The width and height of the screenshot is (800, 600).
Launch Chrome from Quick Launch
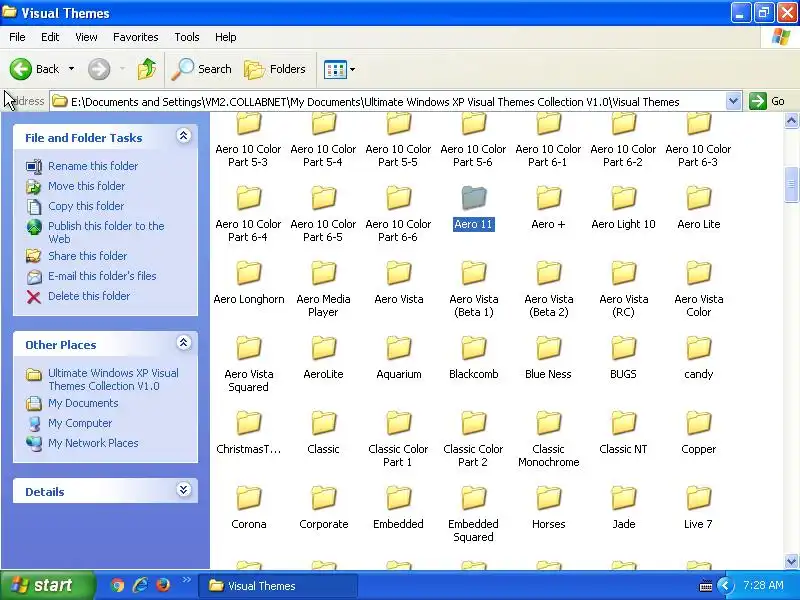[117, 585]
